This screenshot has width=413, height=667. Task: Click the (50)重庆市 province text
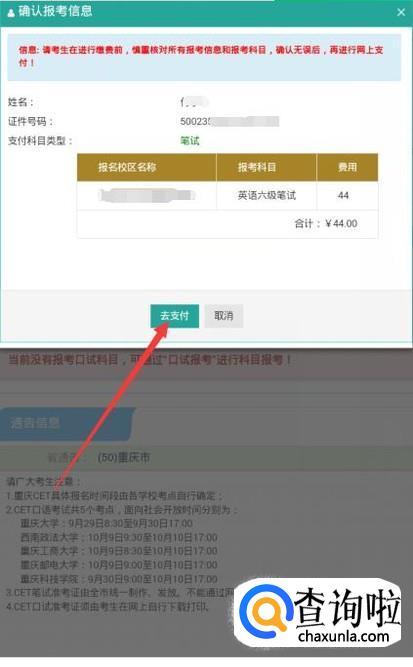(124, 458)
